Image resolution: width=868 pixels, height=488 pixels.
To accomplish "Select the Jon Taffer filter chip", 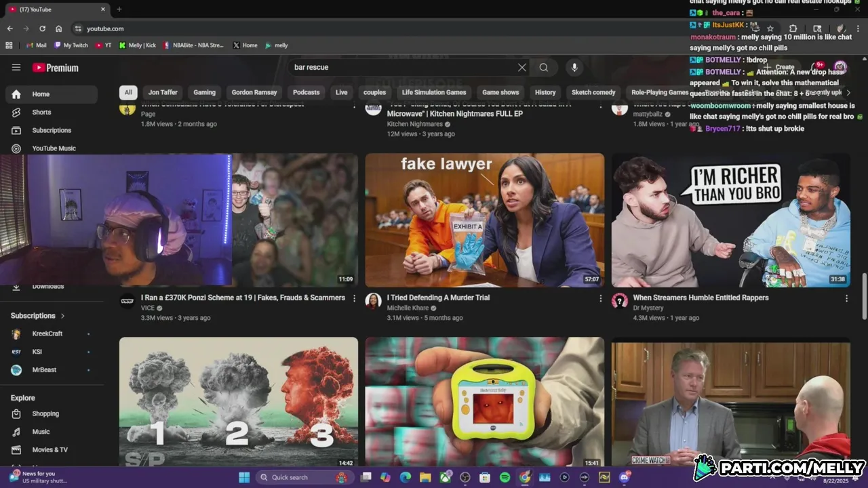I will pyautogui.click(x=163, y=93).
